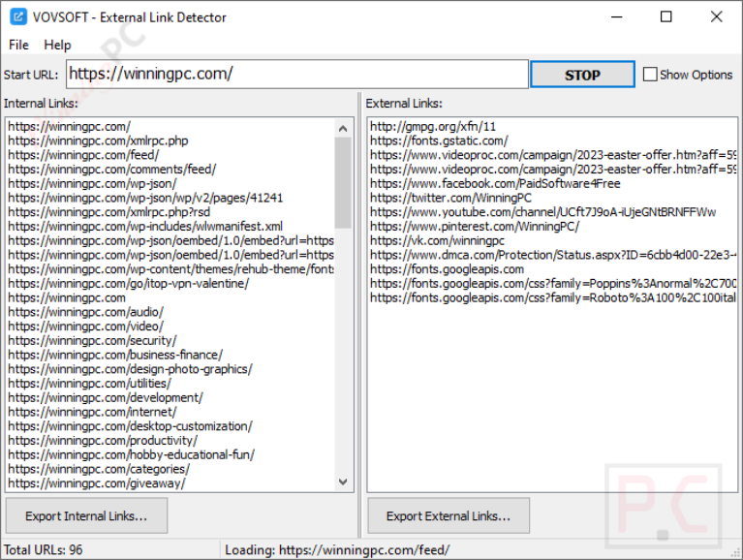Screen dimensions: 743x560
Task: Click the Loading status bar text
Action: [x=337, y=549]
